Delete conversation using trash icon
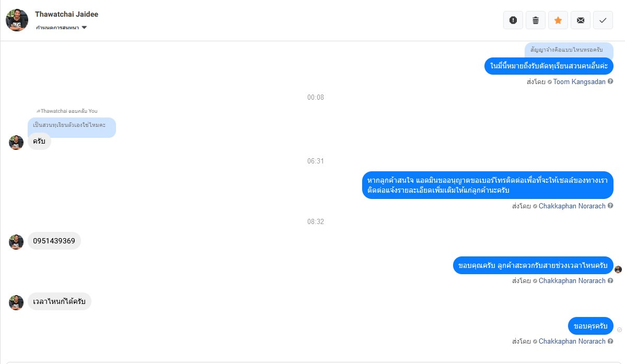Viewport: 625px width, 364px height. (535, 20)
